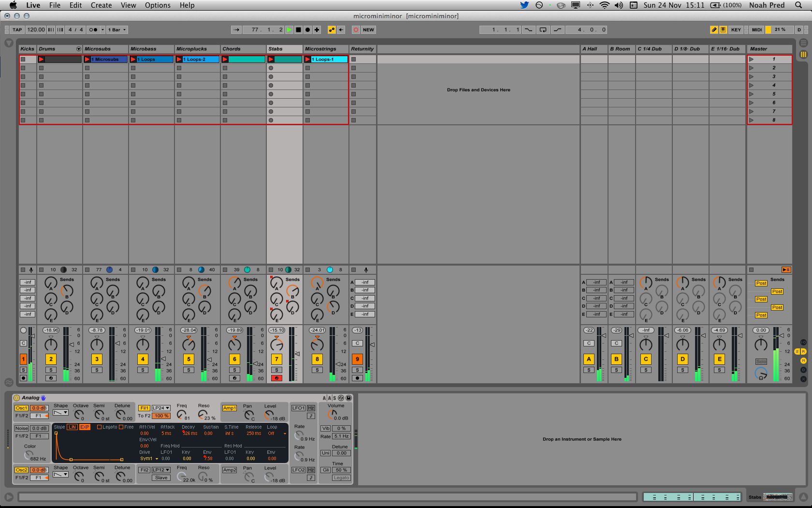Toggle track 2 Drums activator
This screenshot has height=508, width=812.
pyautogui.click(x=51, y=359)
